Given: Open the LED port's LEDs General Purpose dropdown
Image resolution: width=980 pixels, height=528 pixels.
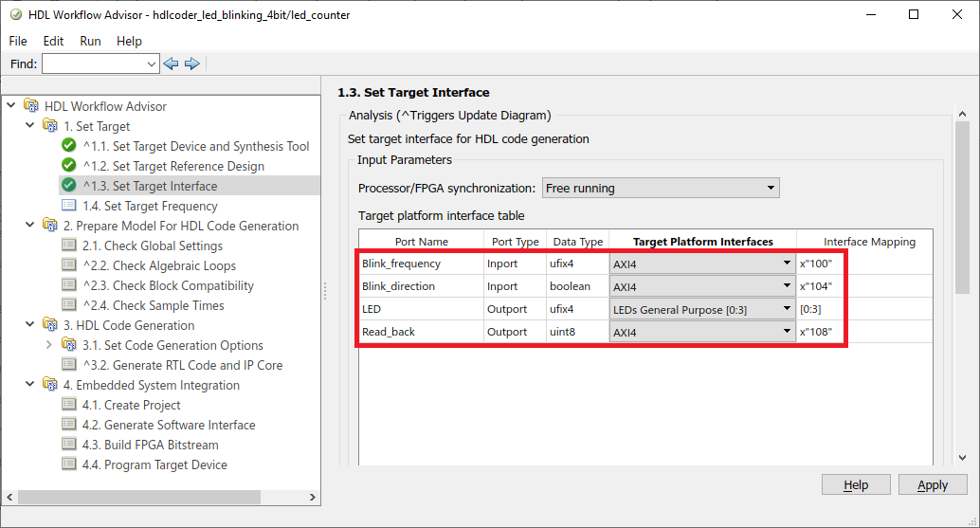Looking at the screenshot, I should tap(702, 309).
